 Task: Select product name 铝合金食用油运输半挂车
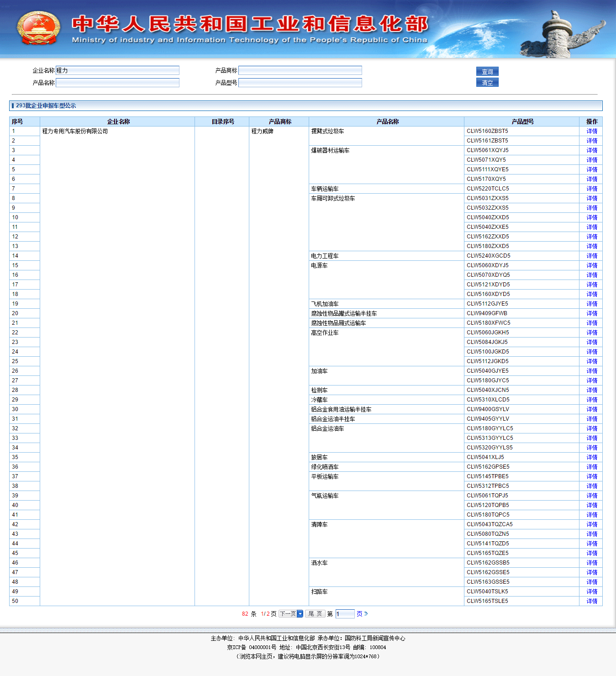click(x=341, y=409)
